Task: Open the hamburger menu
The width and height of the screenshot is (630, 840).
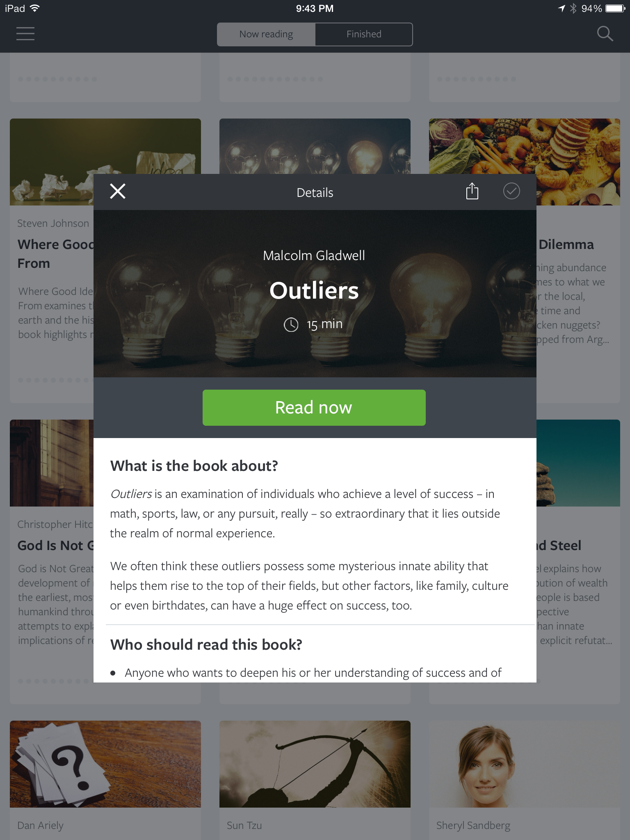Action: click(25, 34)
